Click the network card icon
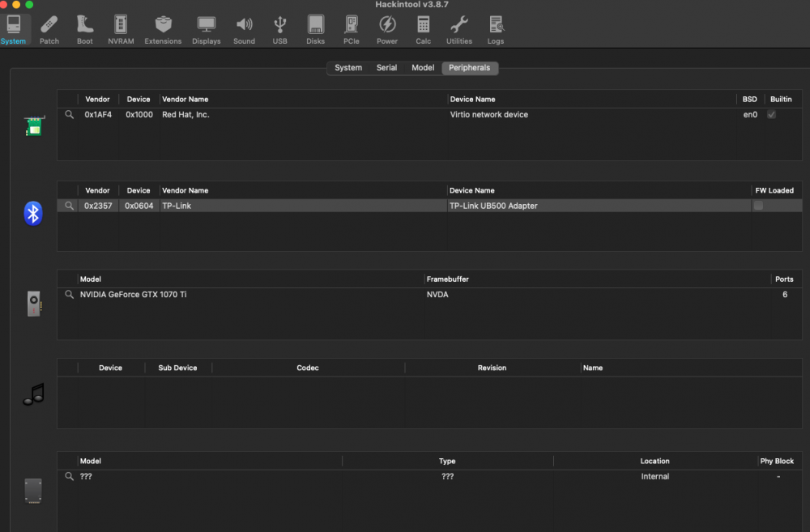Image resolution: width=810 pixels, height=532 pixels. 34,126
